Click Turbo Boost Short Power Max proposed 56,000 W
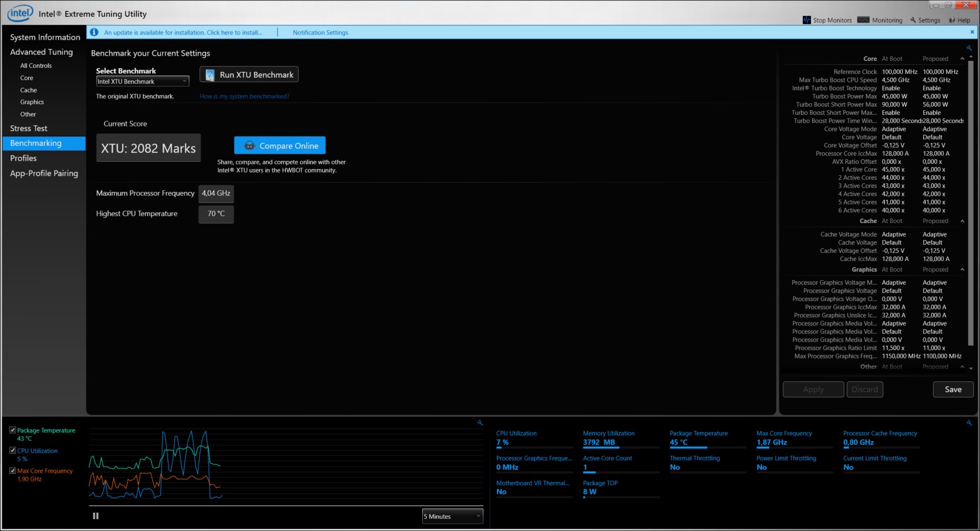Screen dimensions: 980x531 935,105
